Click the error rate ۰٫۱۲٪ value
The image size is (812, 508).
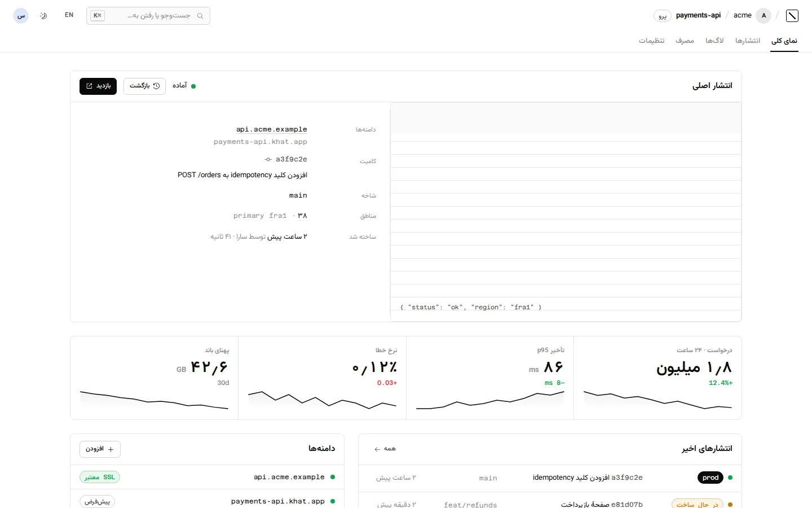[374, 367]
